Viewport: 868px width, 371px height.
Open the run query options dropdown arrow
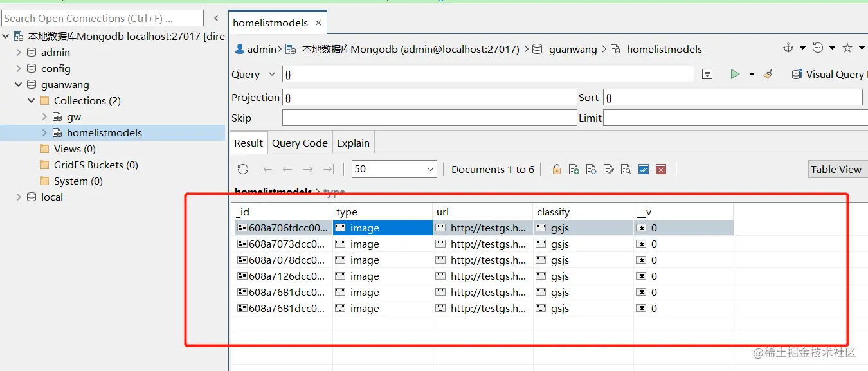752,75
